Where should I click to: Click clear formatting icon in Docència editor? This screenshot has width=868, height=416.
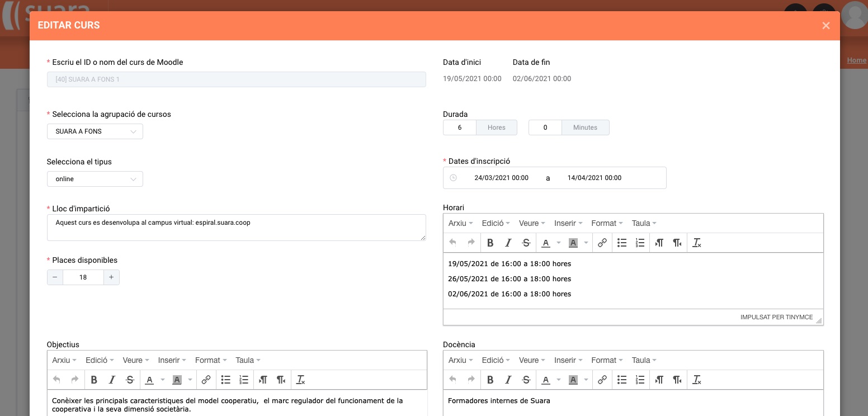tap(696, 380)
